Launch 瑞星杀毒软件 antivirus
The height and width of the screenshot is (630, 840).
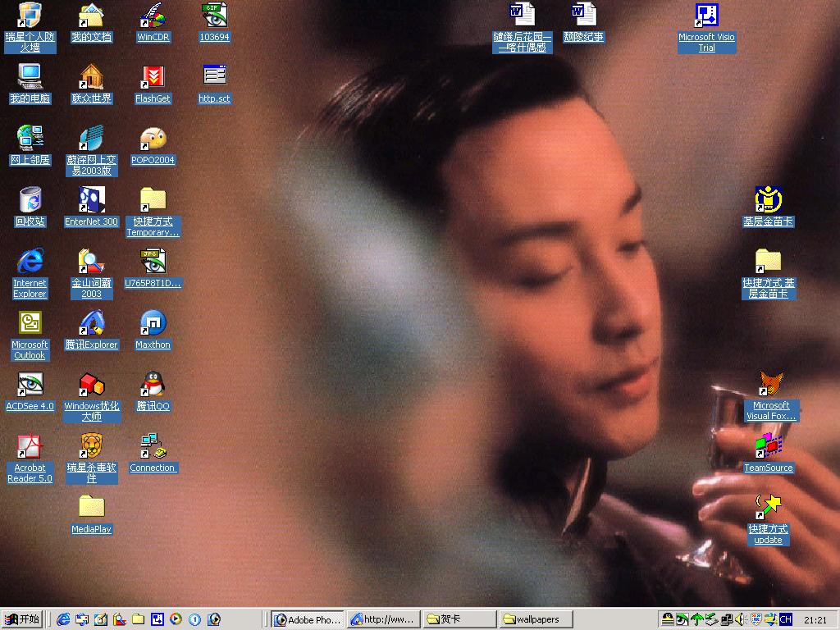point(91,459)
